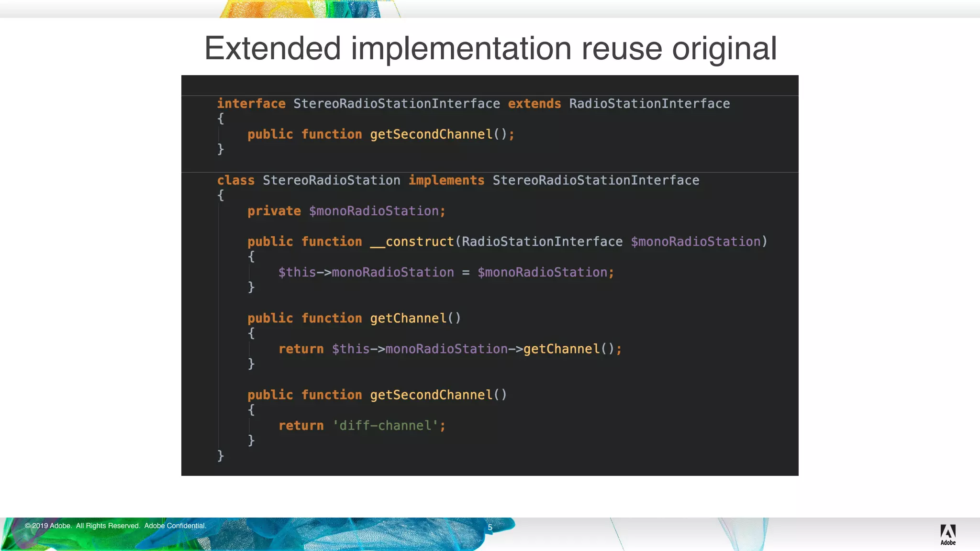This screenshot has height=551, width=980.
Task: Click the 'class' keyword in the code
Action: [235, 180]
